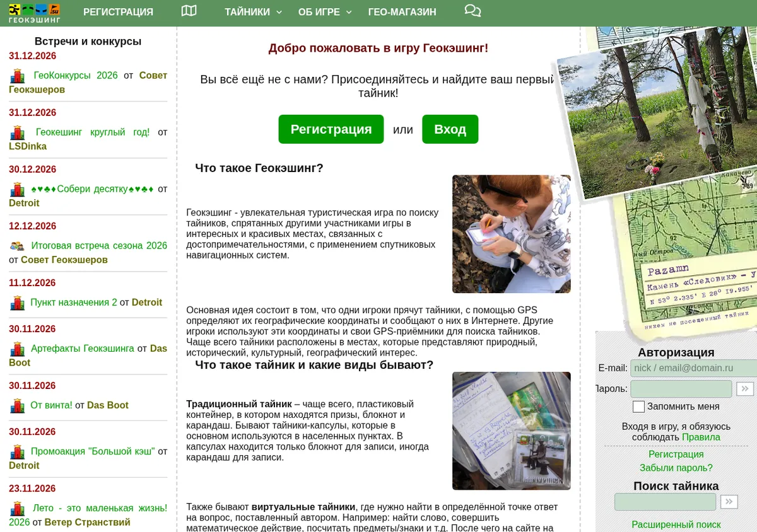
Task: Focus the Поиск тайника input field
Action: (x=666, y=502)
